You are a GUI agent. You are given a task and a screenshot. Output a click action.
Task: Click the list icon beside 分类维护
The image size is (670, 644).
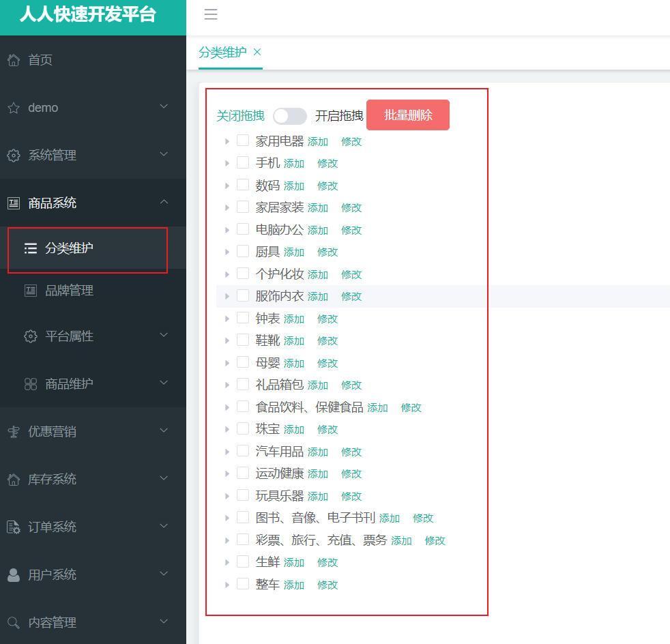tap(30, 248)
